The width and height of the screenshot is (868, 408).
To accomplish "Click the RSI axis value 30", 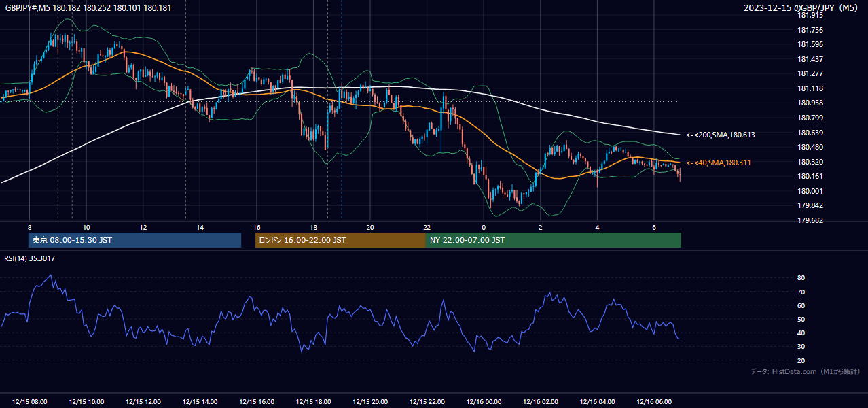I will (801, 347).
